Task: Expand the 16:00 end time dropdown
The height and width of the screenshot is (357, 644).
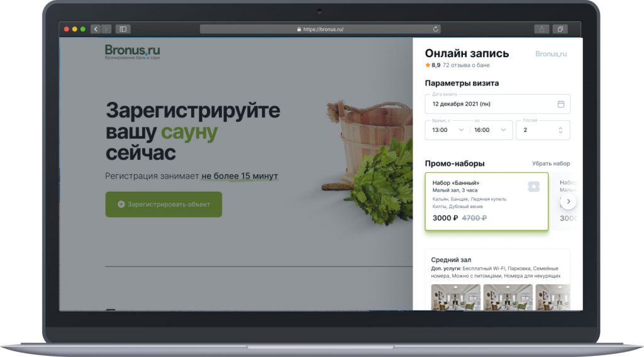Action: point(491,130)
